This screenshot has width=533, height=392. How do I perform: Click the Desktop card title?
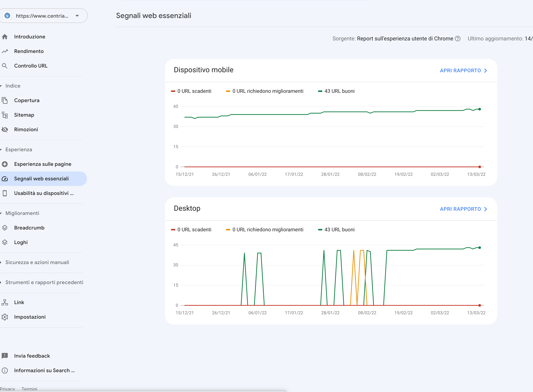click(x=187, y=208)
